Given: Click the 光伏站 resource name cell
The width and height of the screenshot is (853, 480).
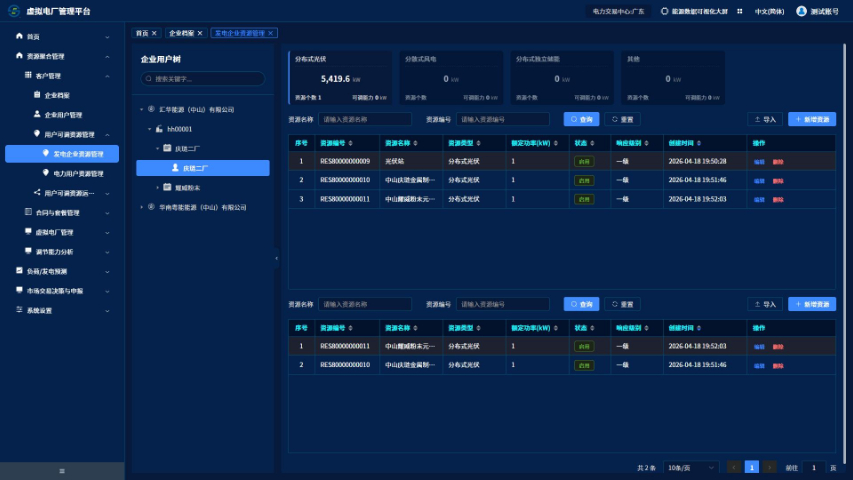Looking at the screenshot, I should point(394,162).
